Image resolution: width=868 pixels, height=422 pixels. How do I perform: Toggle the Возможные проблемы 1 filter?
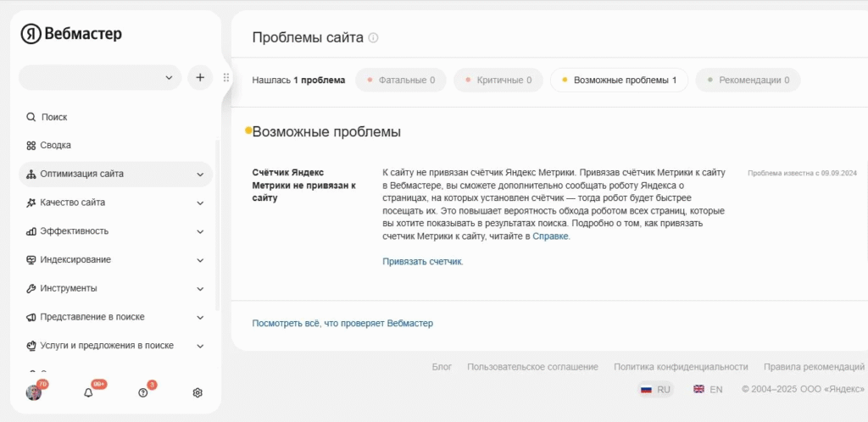(619, 81)
